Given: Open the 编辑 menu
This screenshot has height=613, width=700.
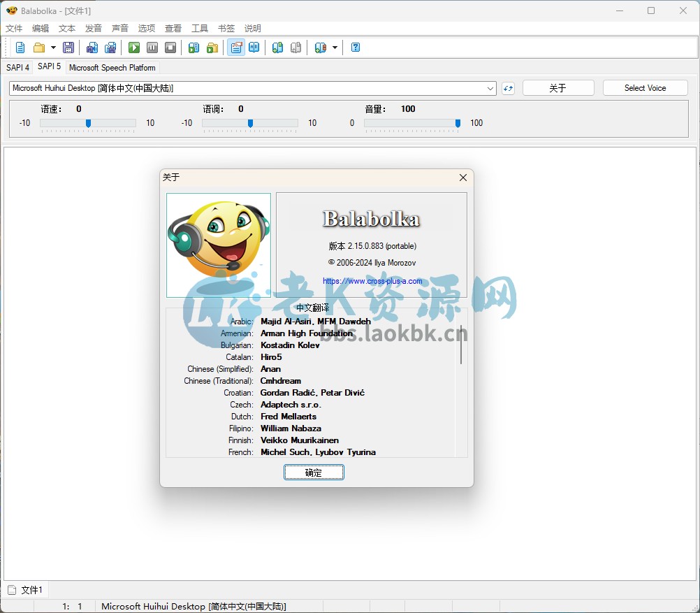Looking at the screenshot, I should point(41,29).
